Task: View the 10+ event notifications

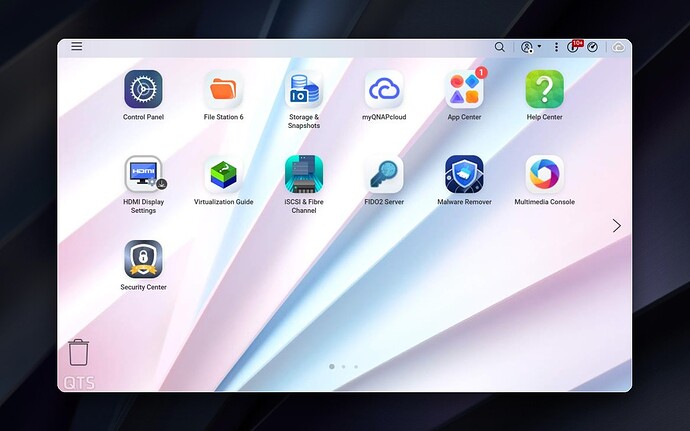Action: point(574,46)
